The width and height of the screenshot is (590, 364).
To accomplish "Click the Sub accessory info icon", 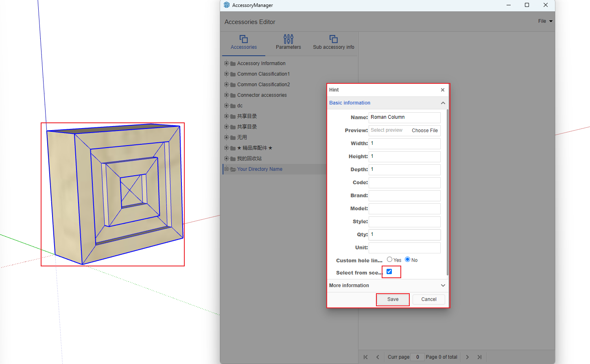I will pos(333,39).
